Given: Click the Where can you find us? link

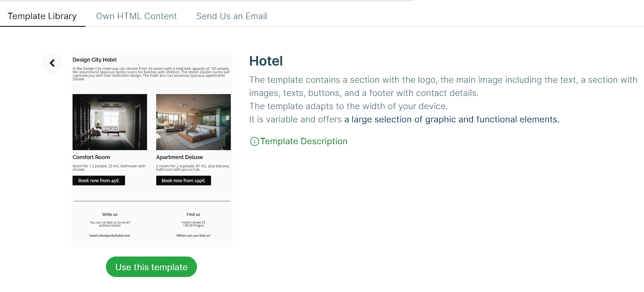Looking at the screenshot, I should [193, 236].
